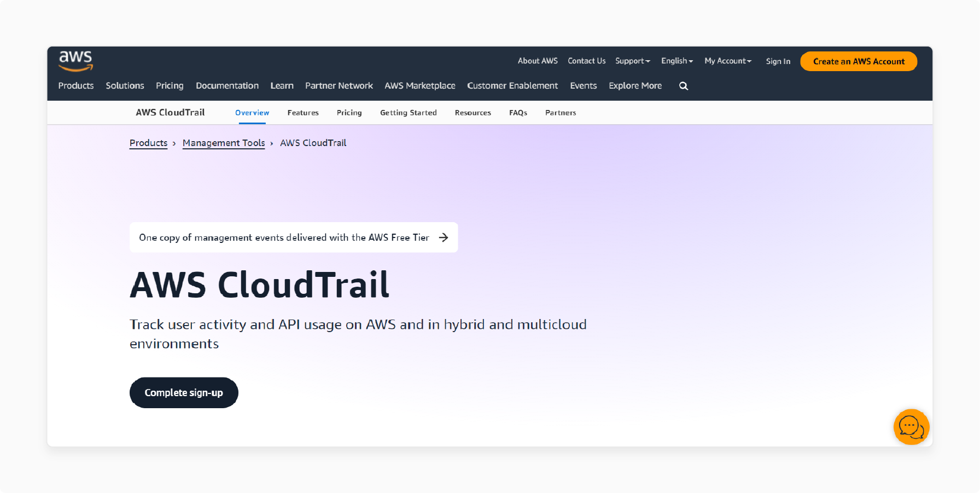This screenshot has height=493, width=980.
Task: Expand the Support dropdown
Action: point(633,61)
